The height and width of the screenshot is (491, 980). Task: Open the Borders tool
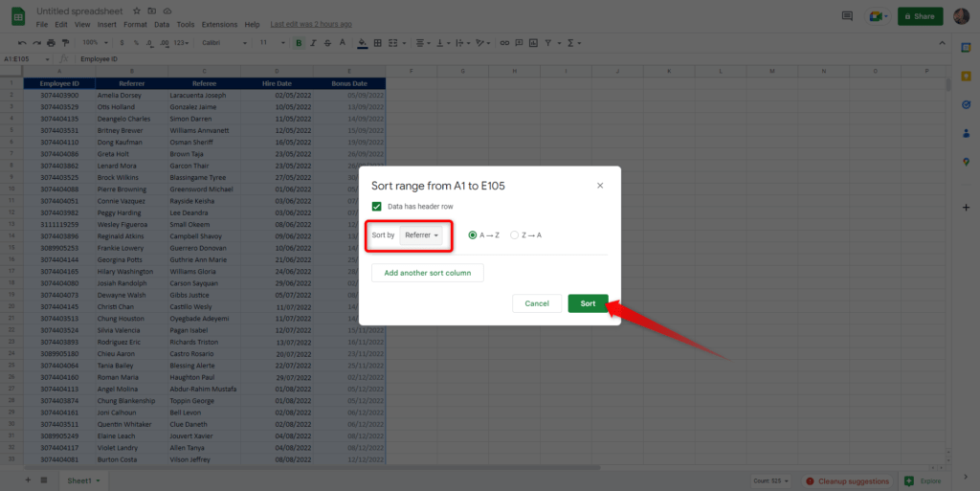377,43
